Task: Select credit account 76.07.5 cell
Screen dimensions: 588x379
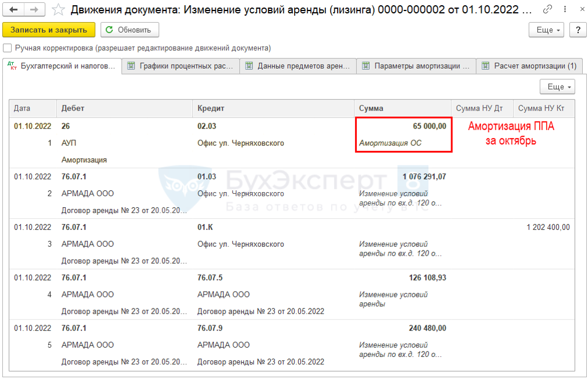Action: [x=210, y=278]
